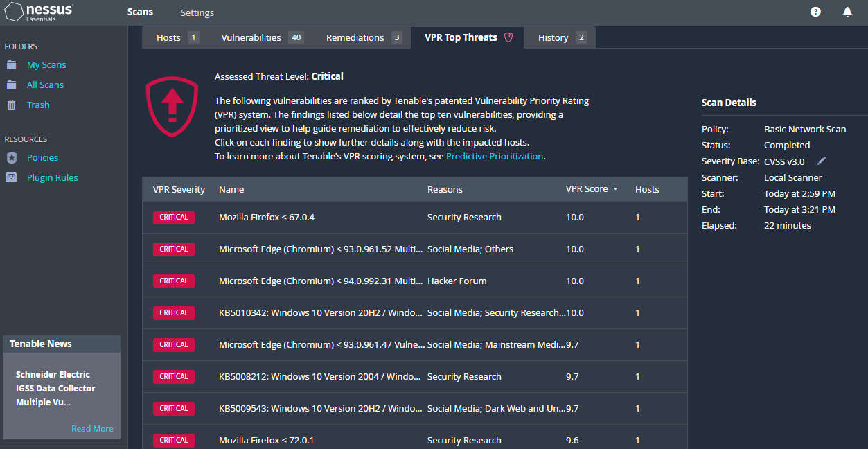Select the VPR Top Threats tab

[x=468, y=37]
